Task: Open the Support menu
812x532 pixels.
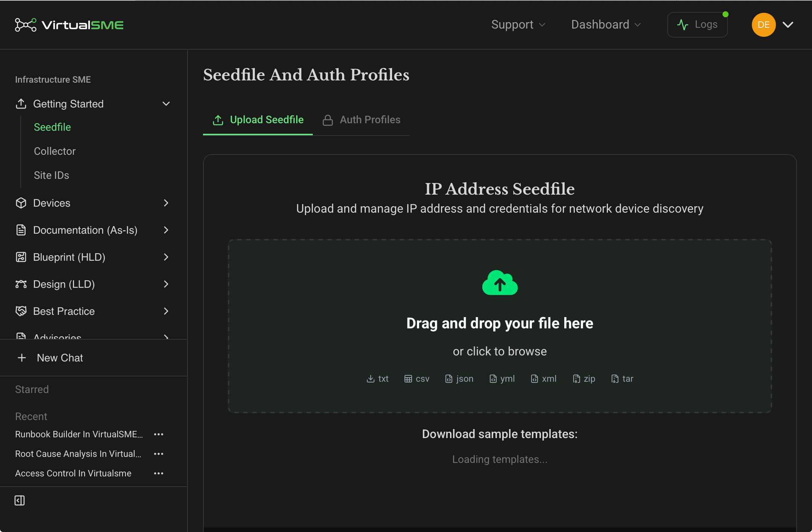Action: (518, 25)
